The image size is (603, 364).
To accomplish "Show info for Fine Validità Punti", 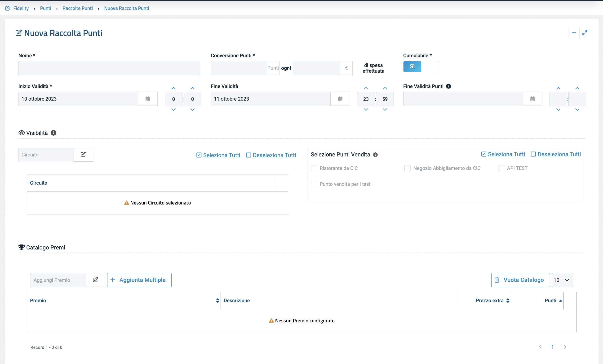I will (448, 86).
